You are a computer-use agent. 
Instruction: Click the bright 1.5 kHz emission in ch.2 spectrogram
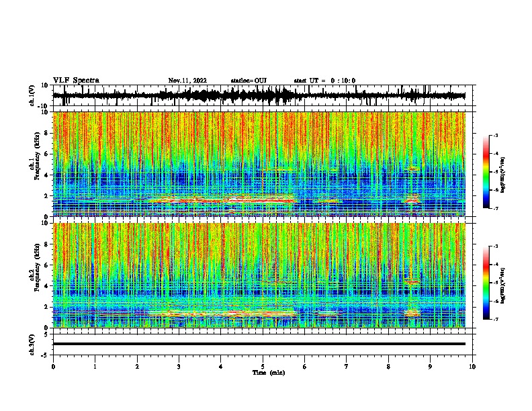click(222, 314)
